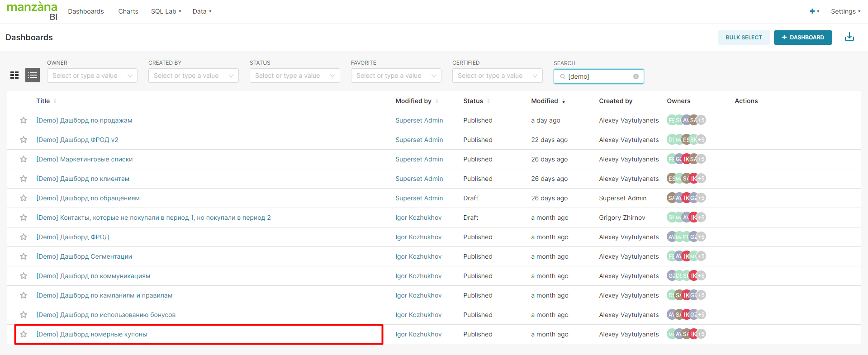Star the Дашборд номерные купоны dashboard

pyautogui.click(x=24, y=334)
